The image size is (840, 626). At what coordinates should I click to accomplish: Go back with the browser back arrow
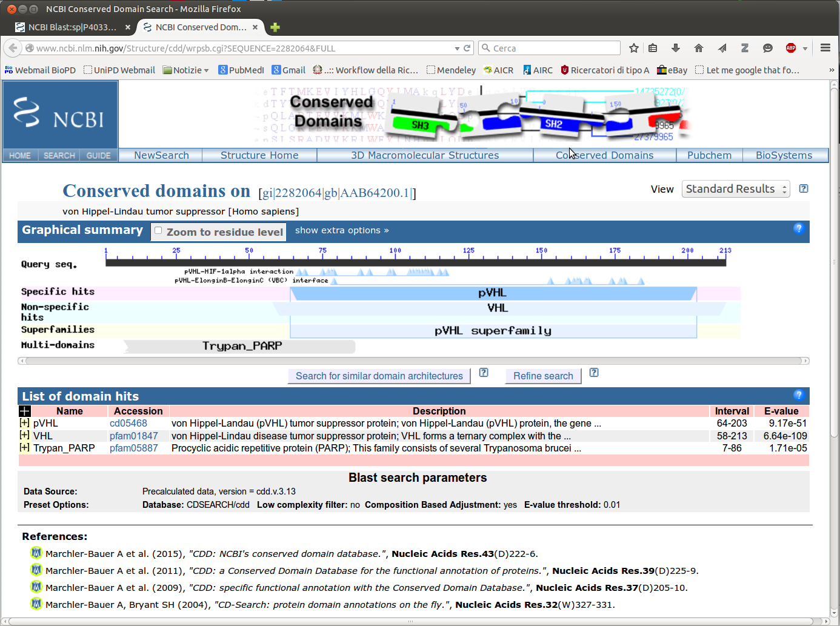click(12, 48)
